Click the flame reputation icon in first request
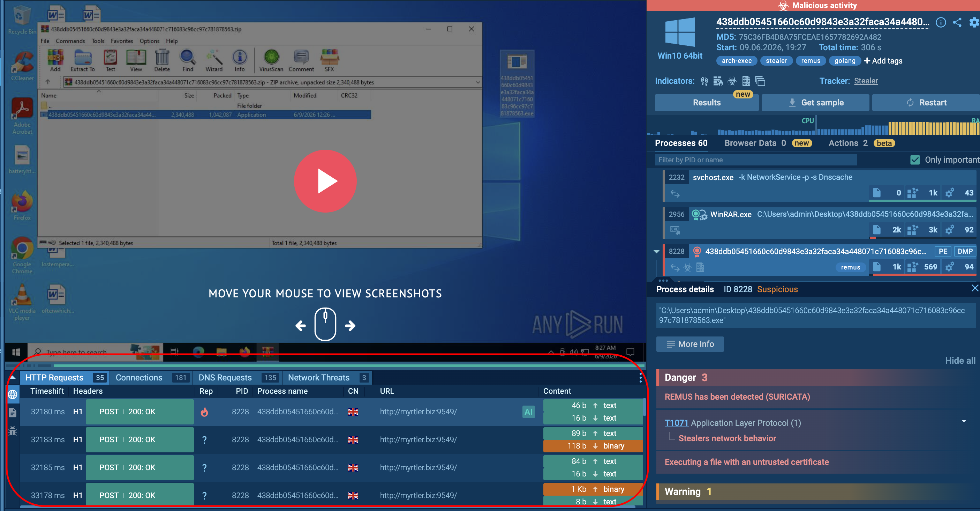The image size is (980, 511). (x=204, y=412)
